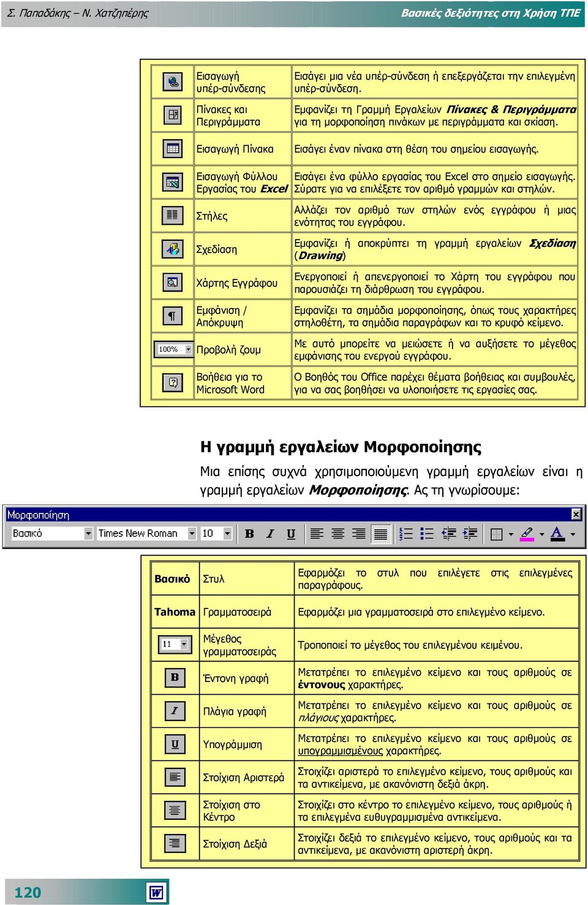Viewport: 588px width, 905px height.
Task: Click the label Πίνακες και Περιγράμματα
Action: pos(228,115)
